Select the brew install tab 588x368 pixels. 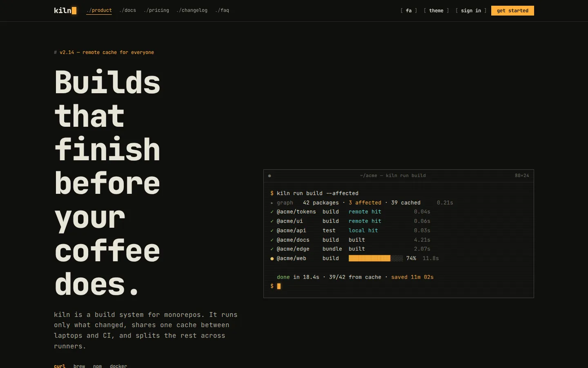[79, 366]
